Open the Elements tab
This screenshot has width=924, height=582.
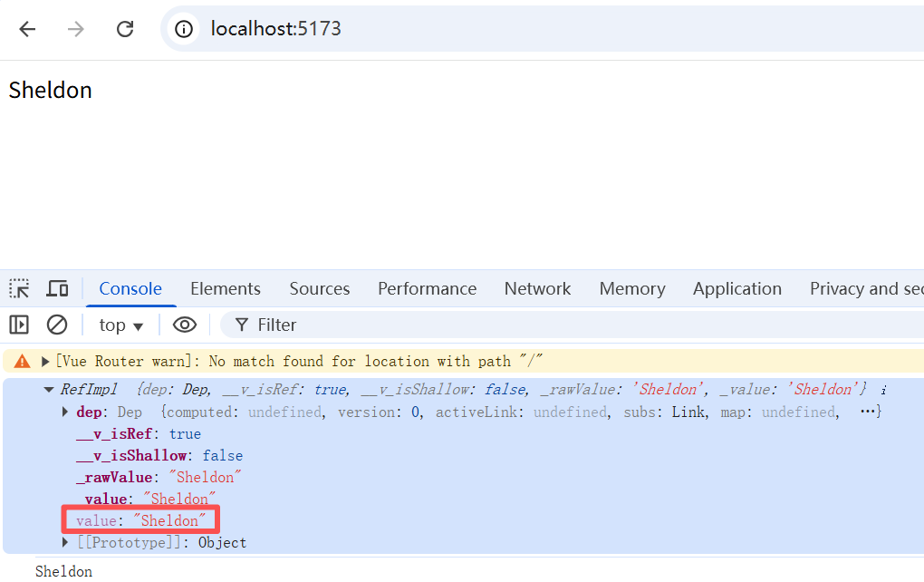[x=225, y=289]
